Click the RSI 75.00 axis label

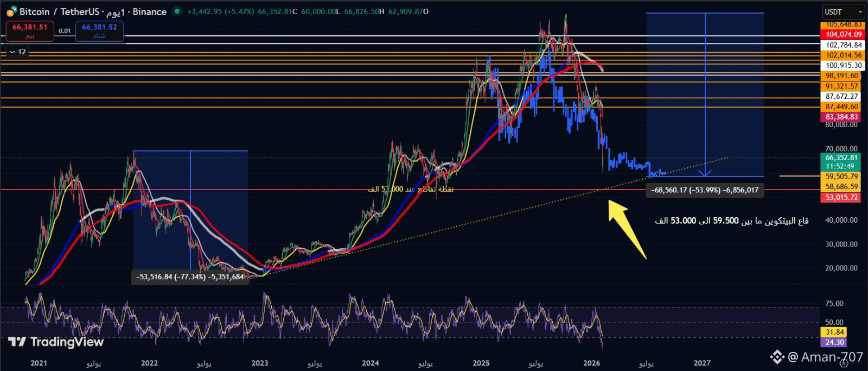click(x=834, y=303)
